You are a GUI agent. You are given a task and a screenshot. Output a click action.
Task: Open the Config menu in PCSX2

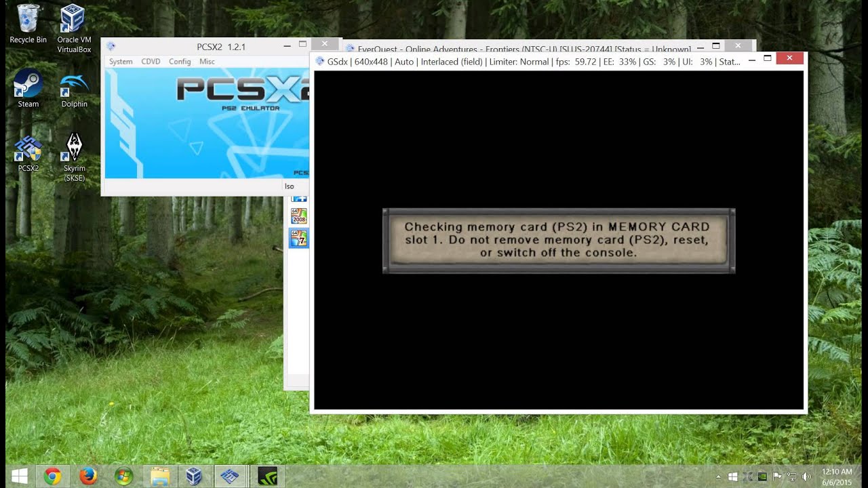180,61
